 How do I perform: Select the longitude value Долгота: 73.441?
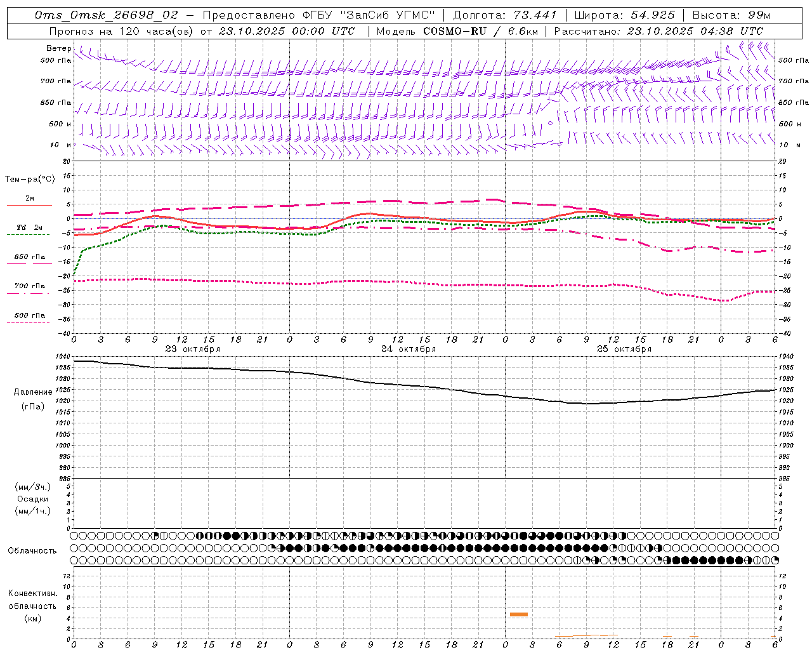click(505, 15)
